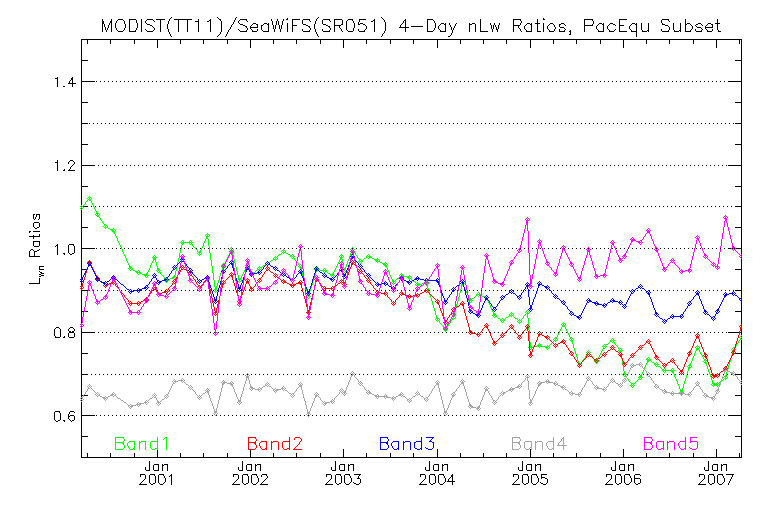
Task: Select the red Band2 legend label
Action: (x=274, y=444)
